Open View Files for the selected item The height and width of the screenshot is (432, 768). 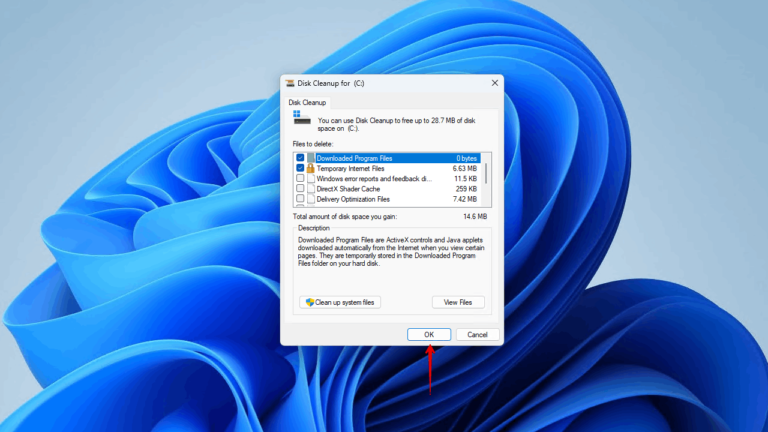pyautogui.click(x=458, y=302)
